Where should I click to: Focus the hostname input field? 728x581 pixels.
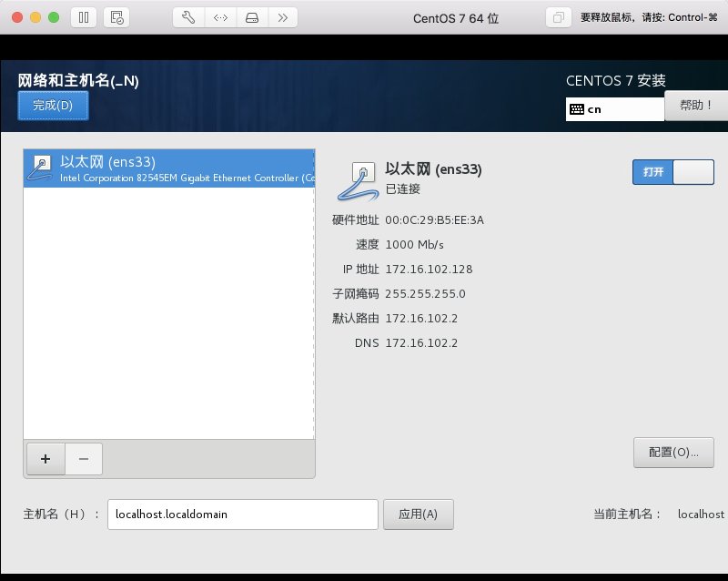pyautogui.click(x=243, y=515)
